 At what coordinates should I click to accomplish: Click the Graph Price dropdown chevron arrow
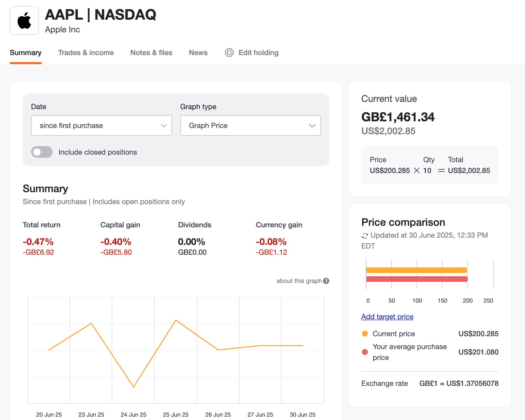point(312,126)
